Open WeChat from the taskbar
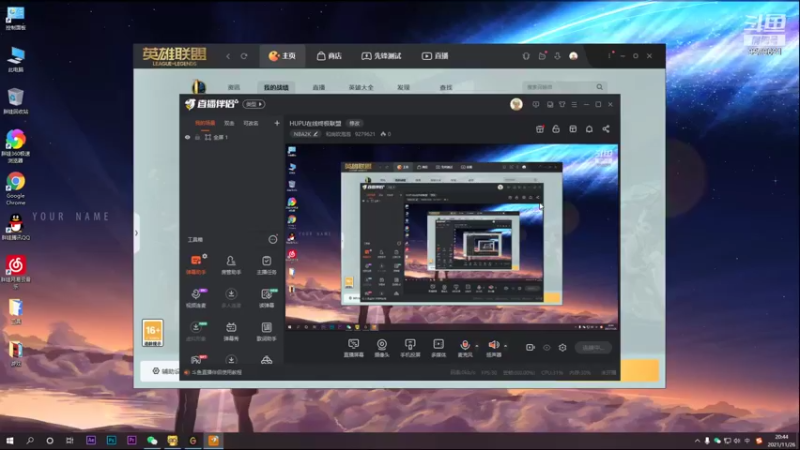The height and width of the screenshot is (450, 800). pyautogui.click(x=152, y=440)
